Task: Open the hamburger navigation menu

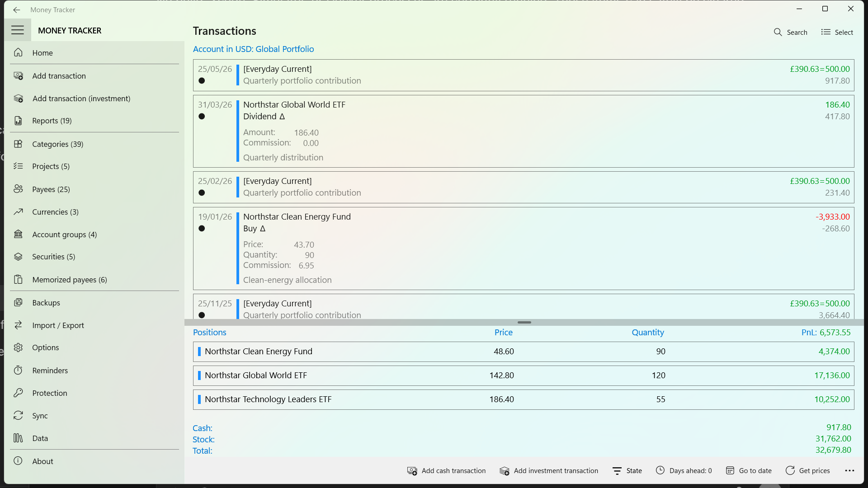Action: tap(18, 30)
